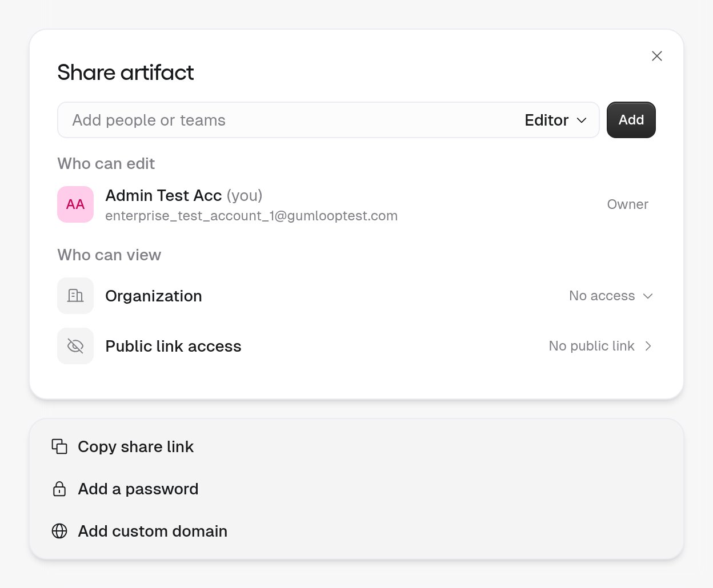Open the No access dropdown for Organization
This screenshot has width=713, height=588.
point(611,296)
